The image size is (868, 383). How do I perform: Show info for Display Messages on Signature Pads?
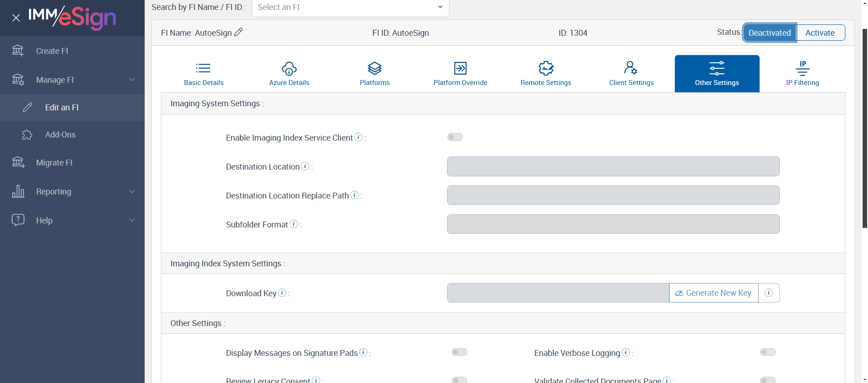(x=363, y=352)
